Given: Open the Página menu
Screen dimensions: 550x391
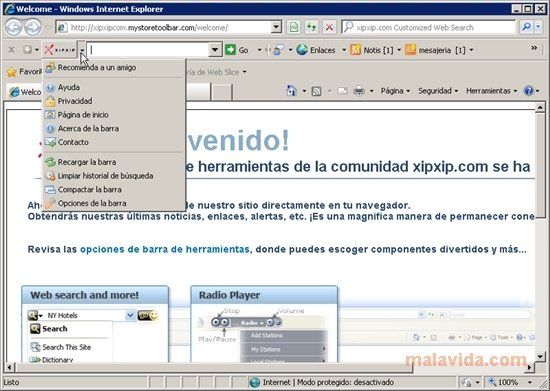Looking at the screenshot, I should point(395,91).
